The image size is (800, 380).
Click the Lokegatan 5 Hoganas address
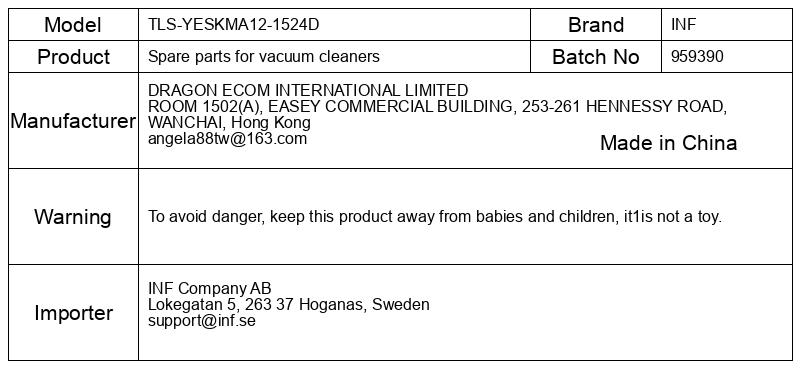(289, 305)
